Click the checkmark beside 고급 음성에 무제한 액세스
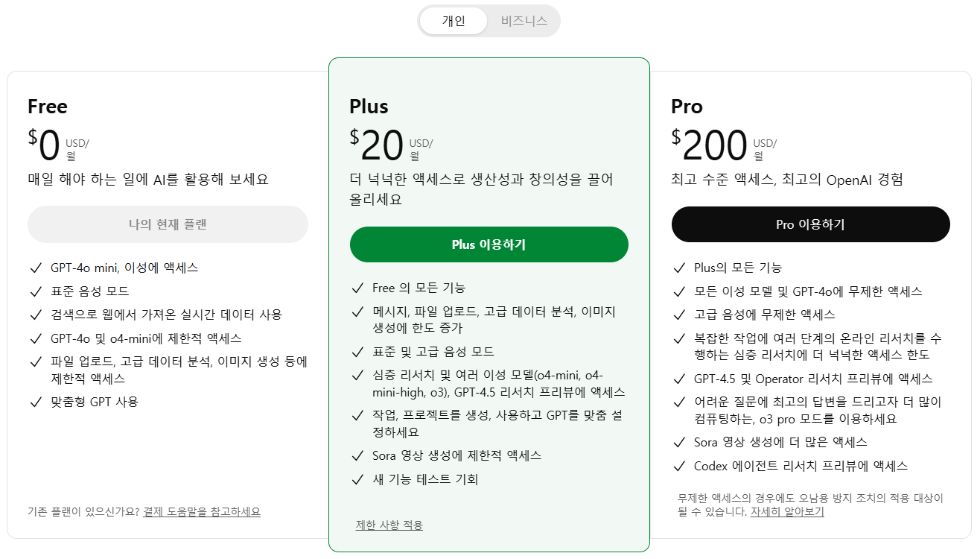980x559 pixels. coord(679,315)
